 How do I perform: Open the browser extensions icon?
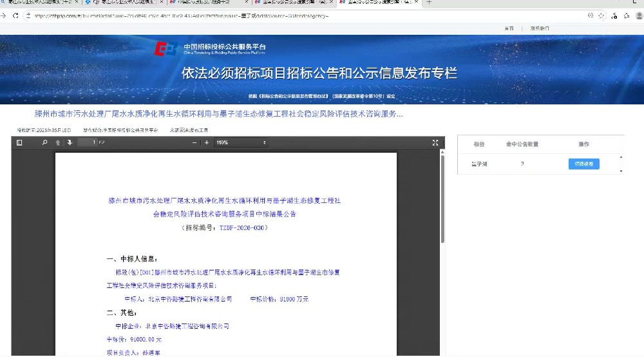(614, 15)
